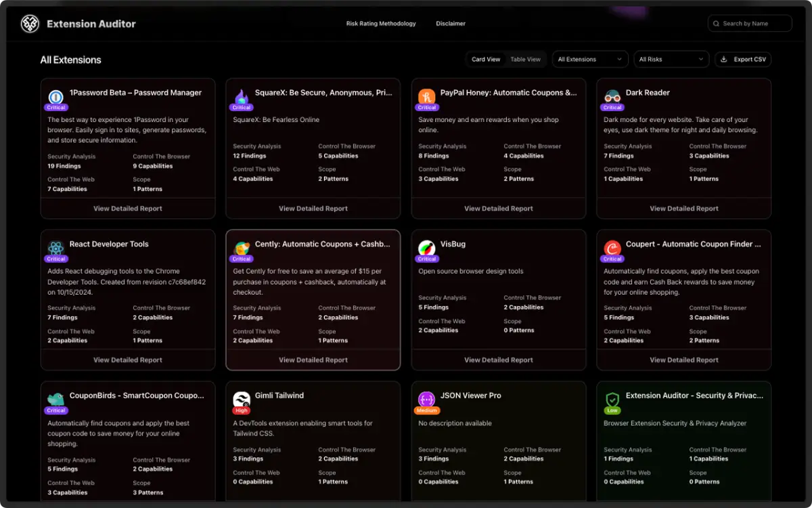The width and height of the screenshot is (812, 508).
Task: Export the extensions list as CSV
Action: click(743, 60)
